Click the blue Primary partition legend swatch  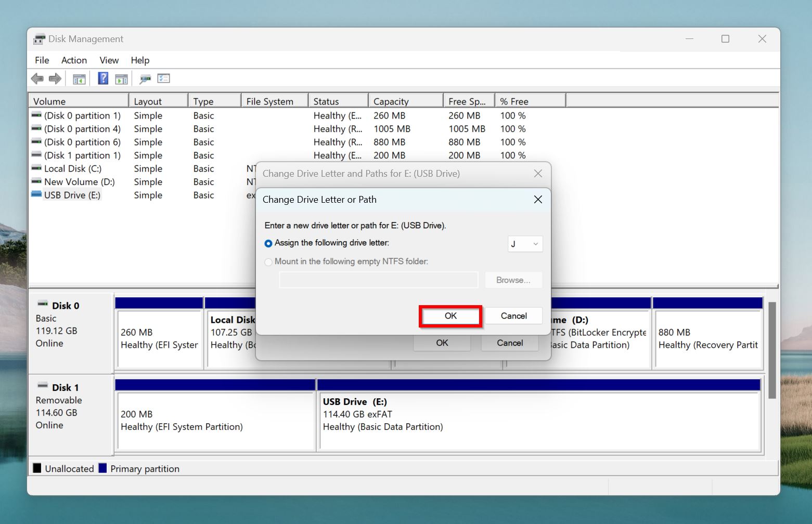102,468
